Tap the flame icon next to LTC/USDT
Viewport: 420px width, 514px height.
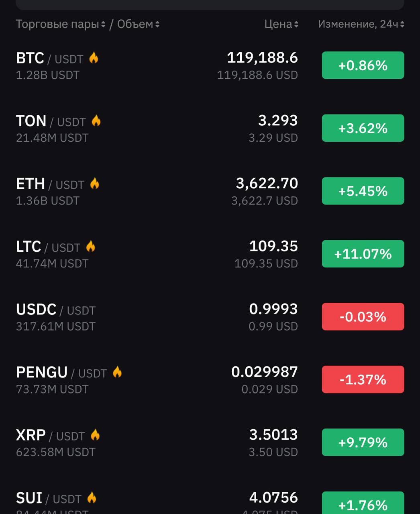(x=91, y=247)
